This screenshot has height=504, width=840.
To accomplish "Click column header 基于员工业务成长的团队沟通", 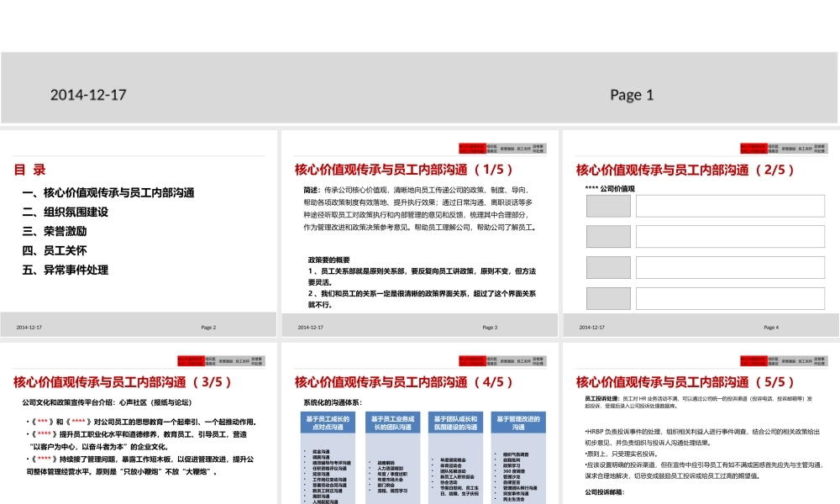I will point(392,423).
